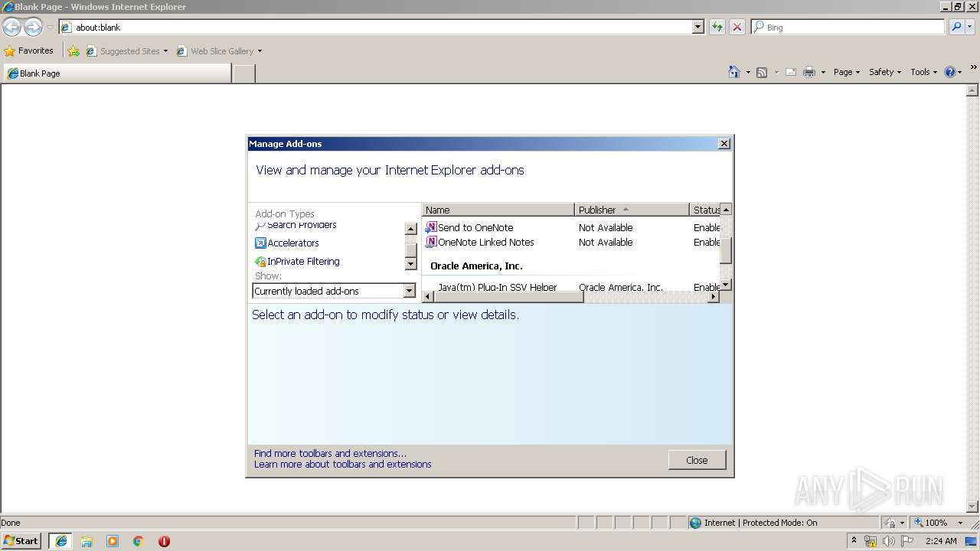Sort add-ons by Publisher column header
Viewport: 980px width, 551px height.
point(632,210)
